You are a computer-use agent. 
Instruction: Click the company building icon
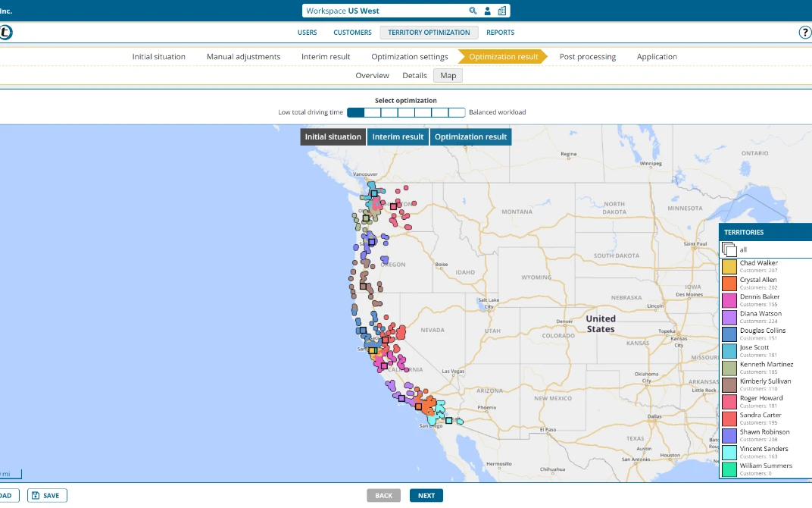(502, 11)
